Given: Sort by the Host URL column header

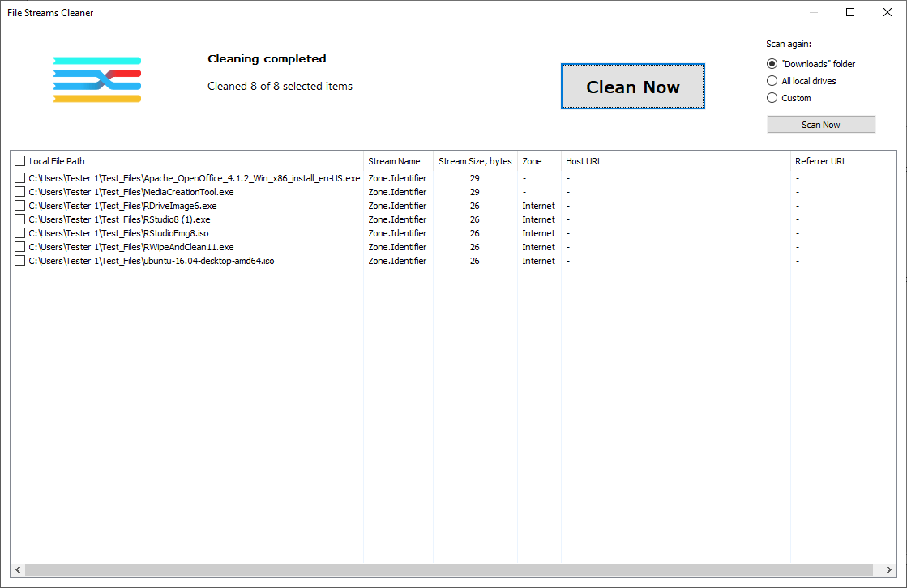Looking at the screenshot, I should (x=676, y=161).
